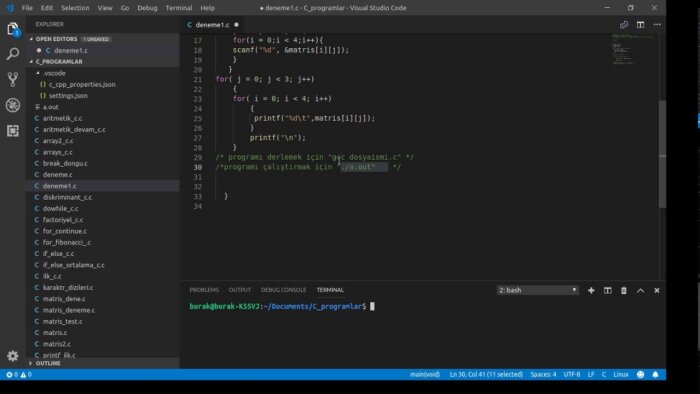Open the Help menu
The width and height of the screenshot is (700, 394).
point(208,8)
